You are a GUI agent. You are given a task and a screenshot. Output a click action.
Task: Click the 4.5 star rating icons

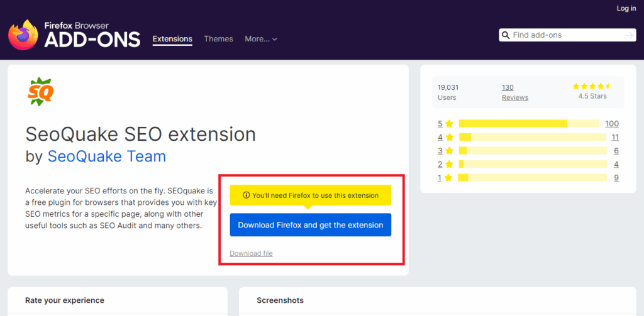tap(592, 86)
